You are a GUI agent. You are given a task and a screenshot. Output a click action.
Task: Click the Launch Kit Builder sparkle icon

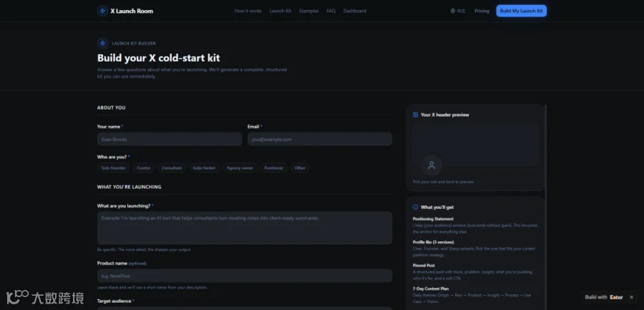pyautogui.click(x=102, y=43)
